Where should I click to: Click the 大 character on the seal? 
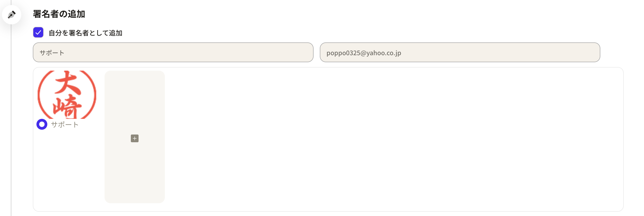coord(68,83)
